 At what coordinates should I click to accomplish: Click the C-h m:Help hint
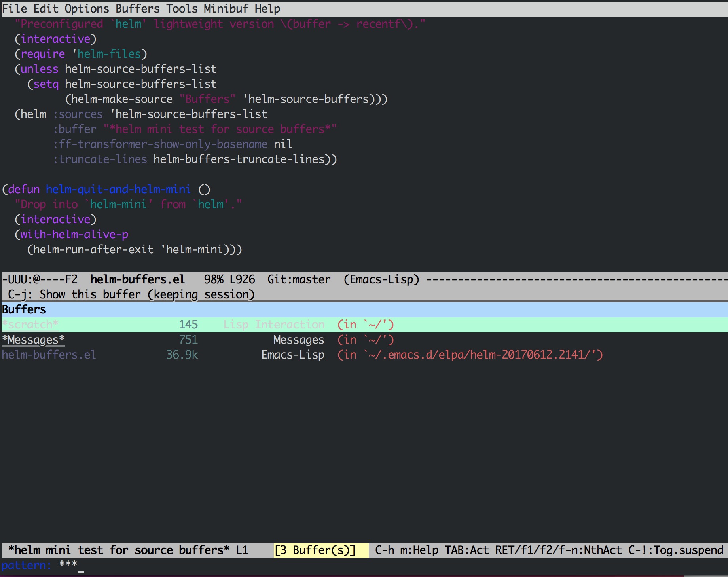[407, 550]
